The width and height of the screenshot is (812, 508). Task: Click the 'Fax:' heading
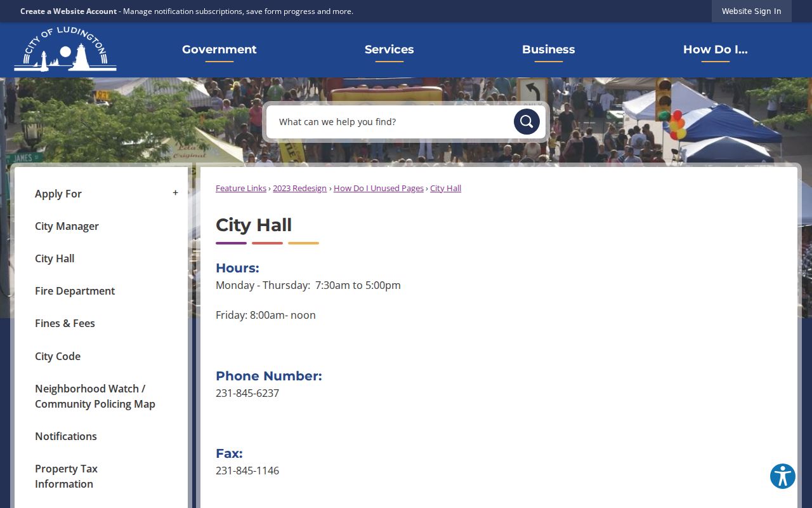(x=229, y=453)
